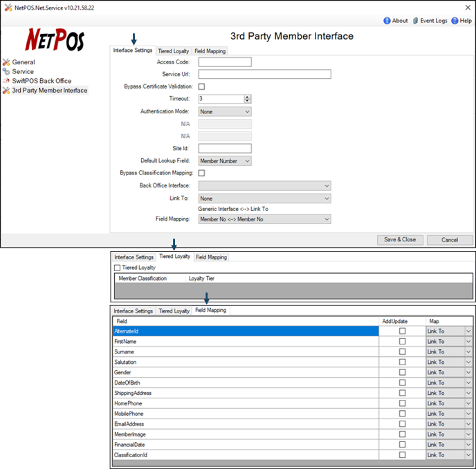The width and height of the screenshot is (476, 469).
Task: Click the General tools icon in sidebar
Action: [x=6, y=62]
